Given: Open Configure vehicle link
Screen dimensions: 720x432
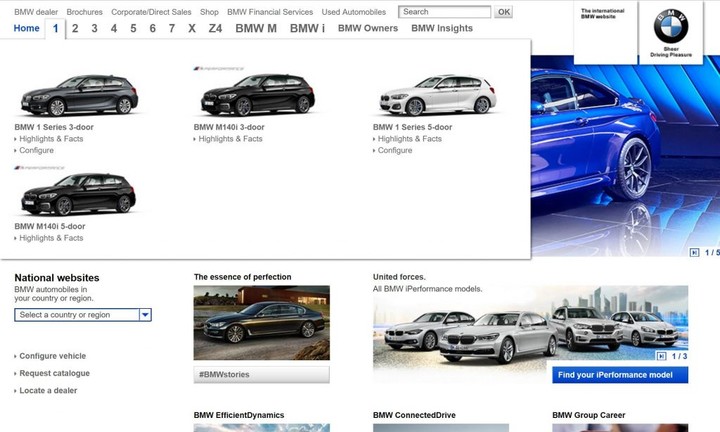Looking at the screenshot, I should click(x=52, y=356).
